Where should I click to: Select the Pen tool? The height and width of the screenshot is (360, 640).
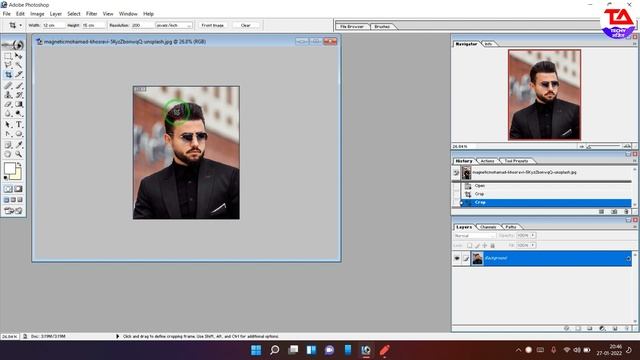click(x=8, y=134)
